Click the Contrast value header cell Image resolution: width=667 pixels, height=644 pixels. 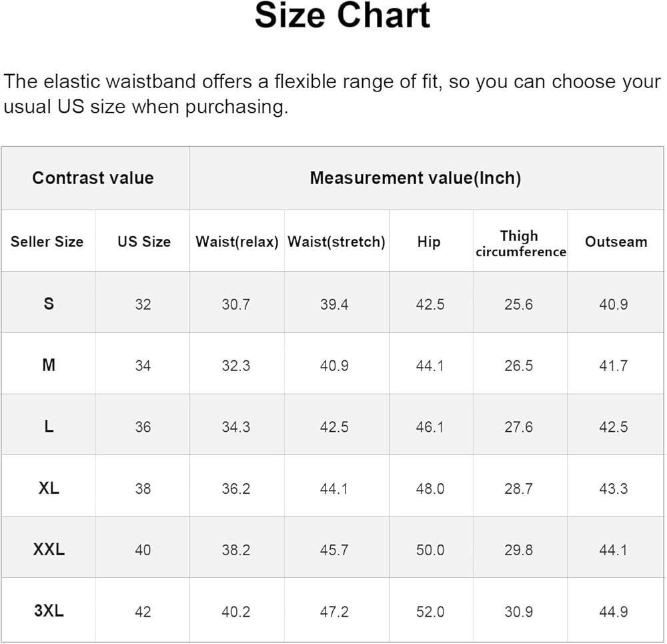coord(93,178)
